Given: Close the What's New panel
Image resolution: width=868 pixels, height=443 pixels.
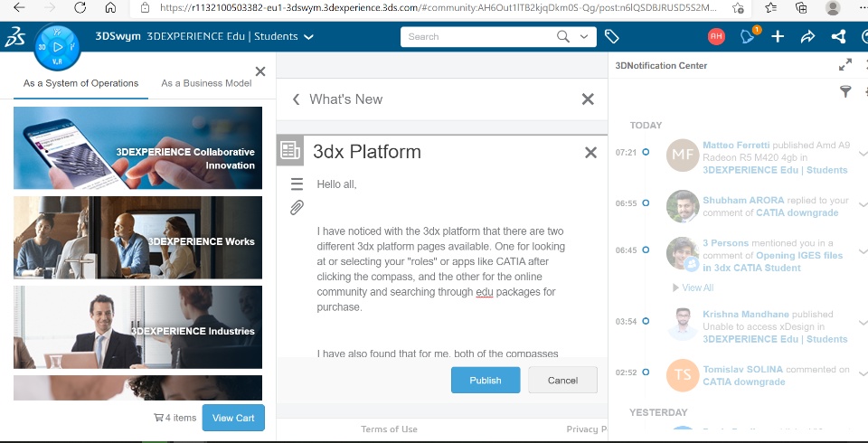Looking at the screenshot, I should point(588,99).
